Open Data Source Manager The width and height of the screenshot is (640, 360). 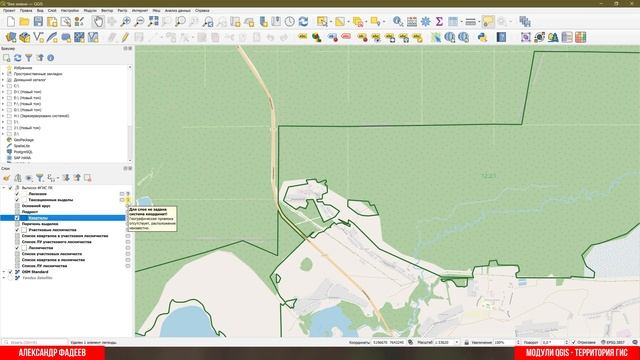click(11, 38)
